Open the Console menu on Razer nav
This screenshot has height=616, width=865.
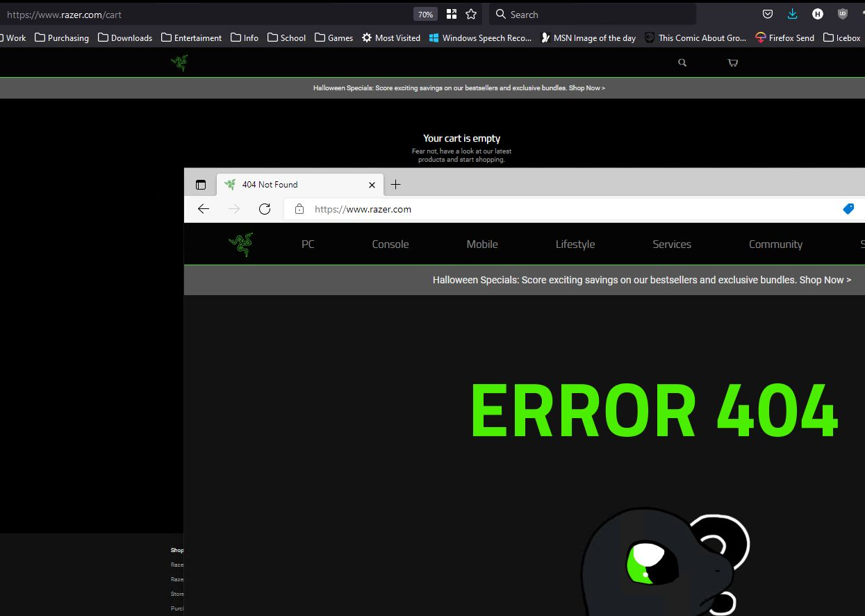(x=390, y=244)
